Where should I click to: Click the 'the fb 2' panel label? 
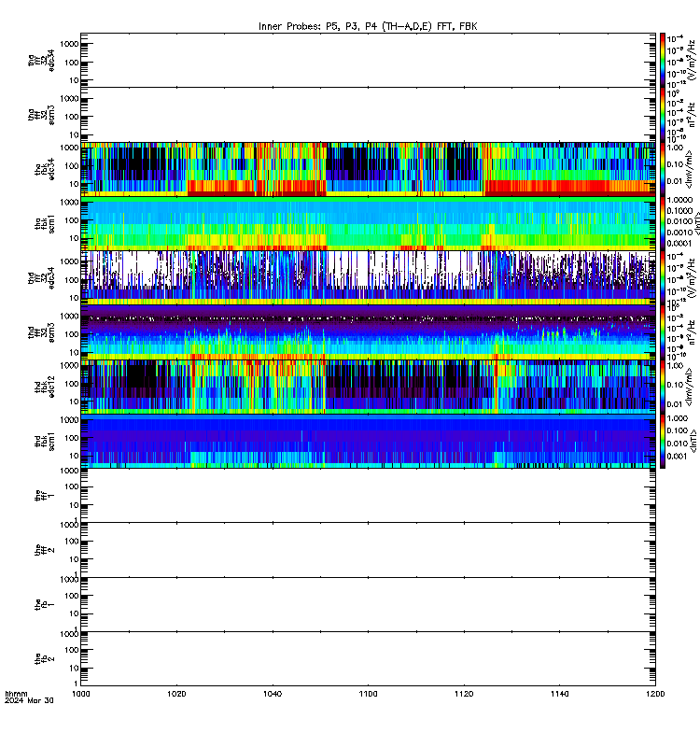click(45, 659)
